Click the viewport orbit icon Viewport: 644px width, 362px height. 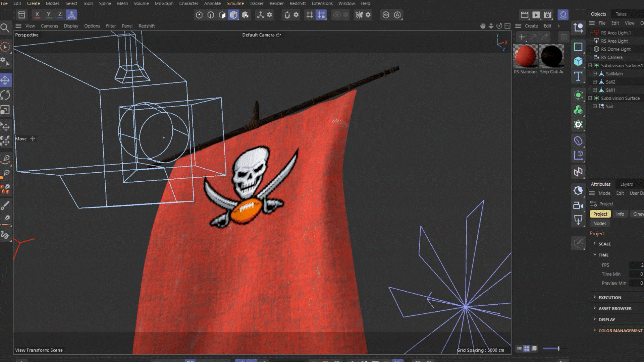[x=499, y=26]
